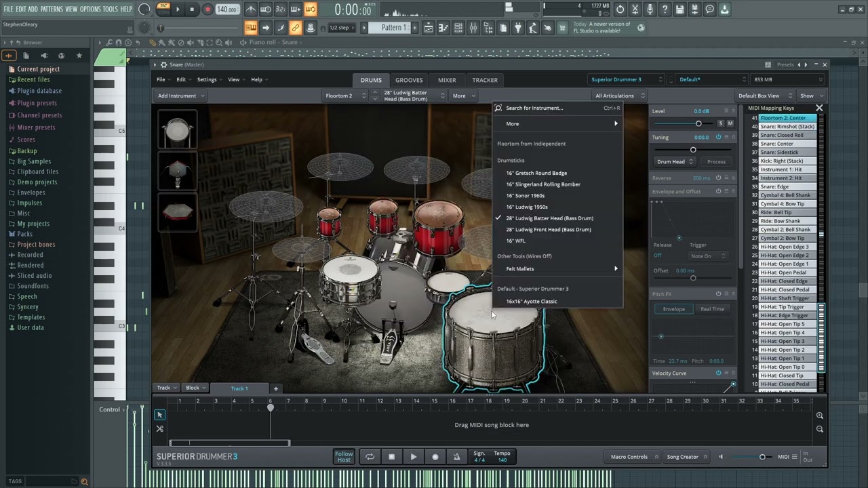Open the Show dropdown button
The height and width of the screenshot is (488, 868).
pos(810,96)
